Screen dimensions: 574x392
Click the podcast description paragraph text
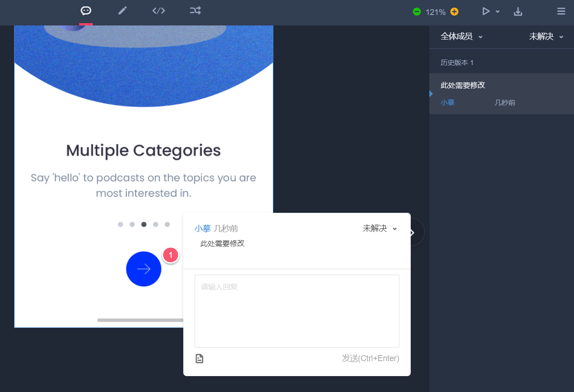pyautogui.click(x=143, y=186)
